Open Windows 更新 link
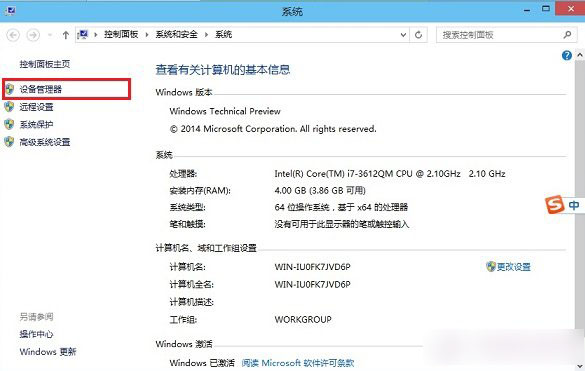Image resolution: width=585 pixels, height=371 pixels. pos(48,352)
